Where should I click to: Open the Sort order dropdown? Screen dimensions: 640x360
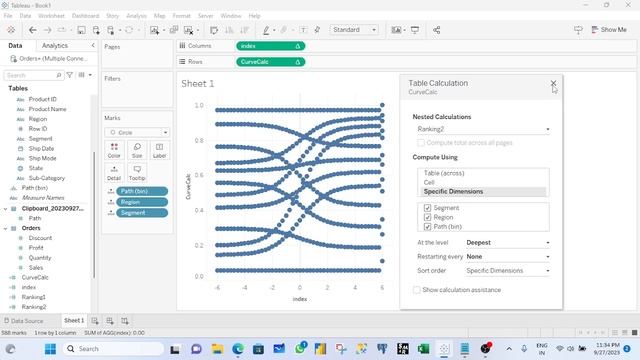coord(507,271)
